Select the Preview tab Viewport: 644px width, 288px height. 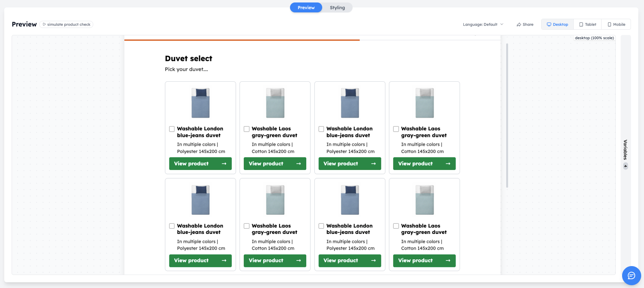306,8
